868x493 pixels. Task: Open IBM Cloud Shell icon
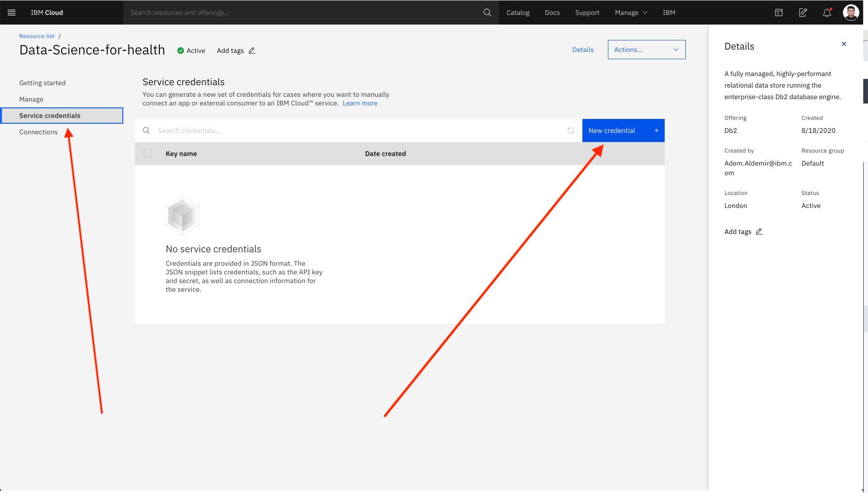click(x=779, y=13)
